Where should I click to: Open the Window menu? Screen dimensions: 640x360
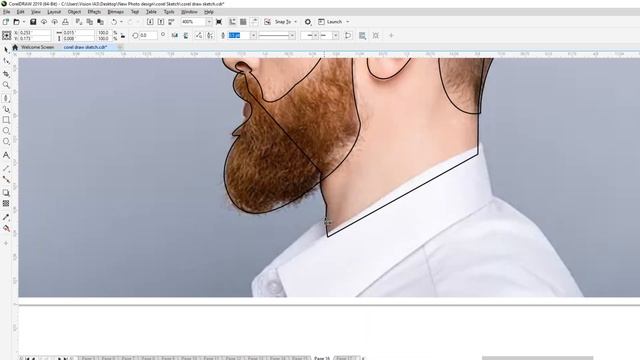point(189,12)
